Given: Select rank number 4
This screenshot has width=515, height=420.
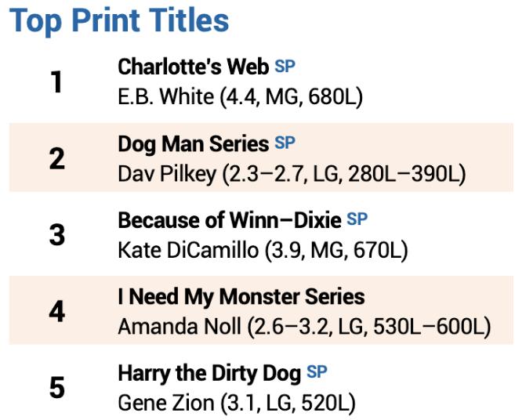Looking at the screenshot, I should click(x=56, y=311).
